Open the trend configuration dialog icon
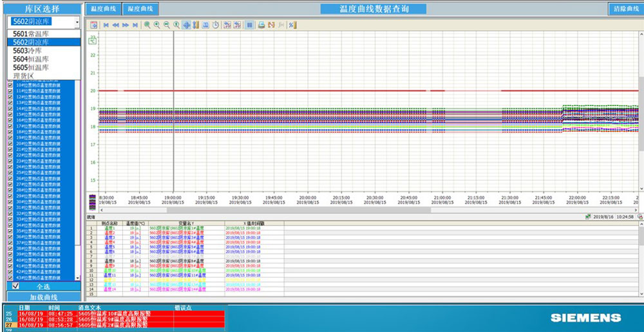This screenshot has height=332, width=644. tap(93, 25)
